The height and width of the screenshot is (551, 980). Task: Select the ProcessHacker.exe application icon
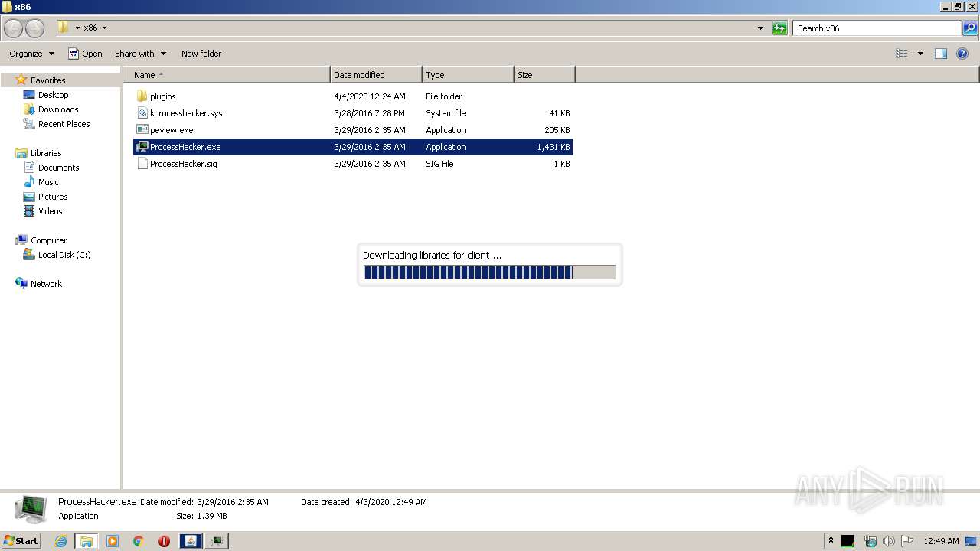click(142, 147)
